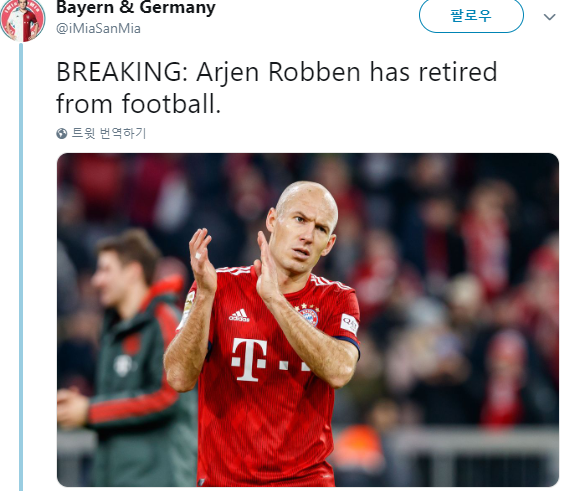This screenshot has height=491, width=580.
Task: Open the Bayern & Germany profile avatar
Action: tap(23, 20)
